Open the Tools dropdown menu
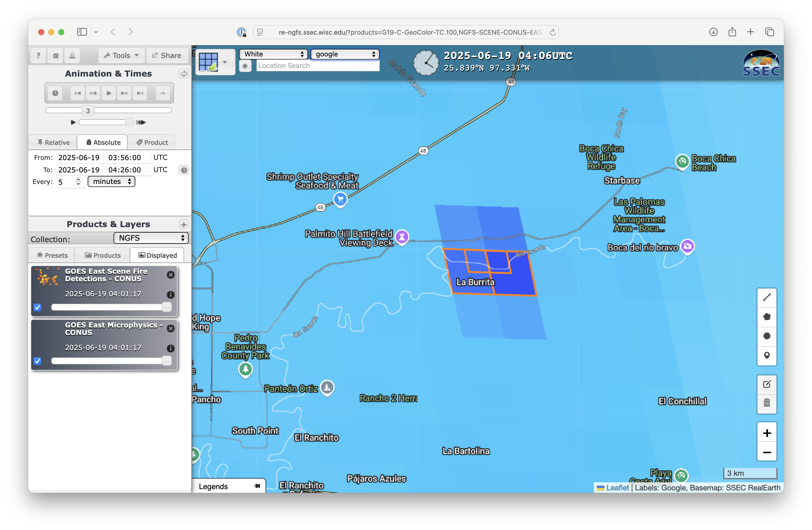This screenshot has height=530, width=812. tap(122, 56)
